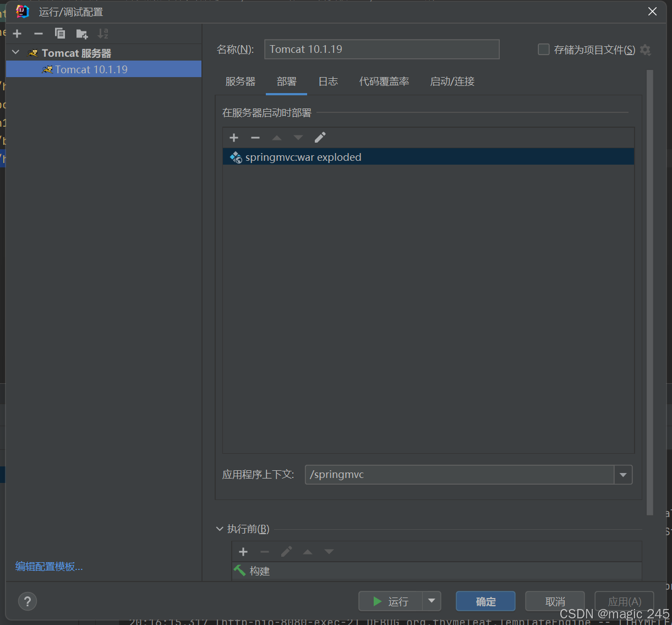Edit before-launch task pencil icon

tap(286, 552)
